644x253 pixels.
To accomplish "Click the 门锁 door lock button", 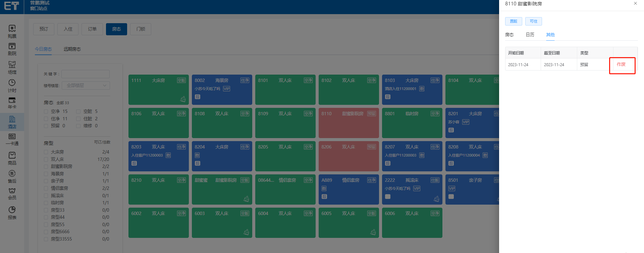I will pyautogui.click(x=141, y=29).
